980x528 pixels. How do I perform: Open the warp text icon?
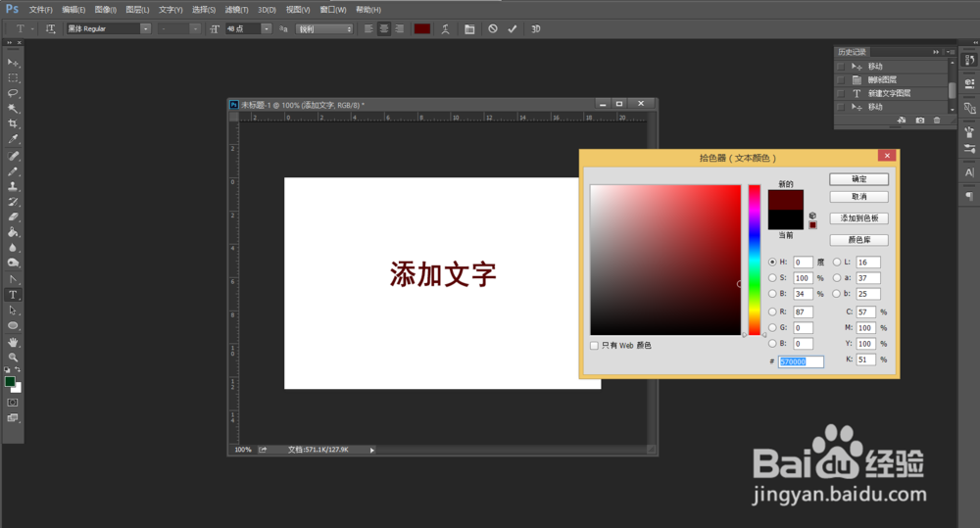coord(445,28)
